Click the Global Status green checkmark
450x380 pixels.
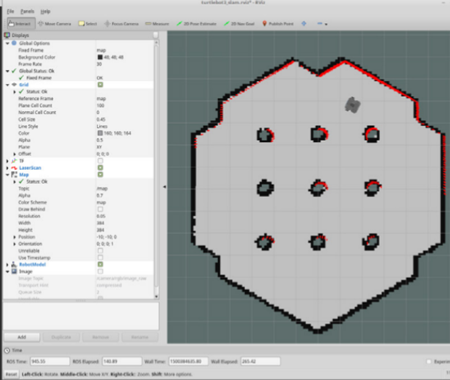[14, 71]
